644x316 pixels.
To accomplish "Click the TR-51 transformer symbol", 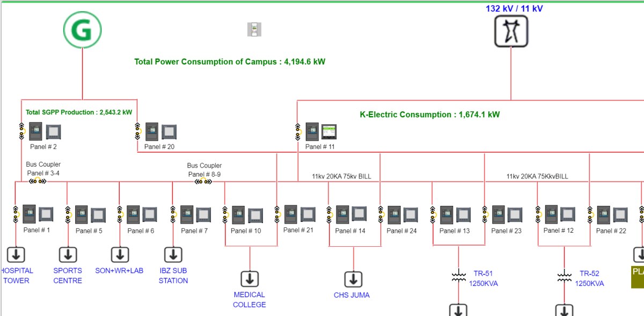I will coord(458,277).
